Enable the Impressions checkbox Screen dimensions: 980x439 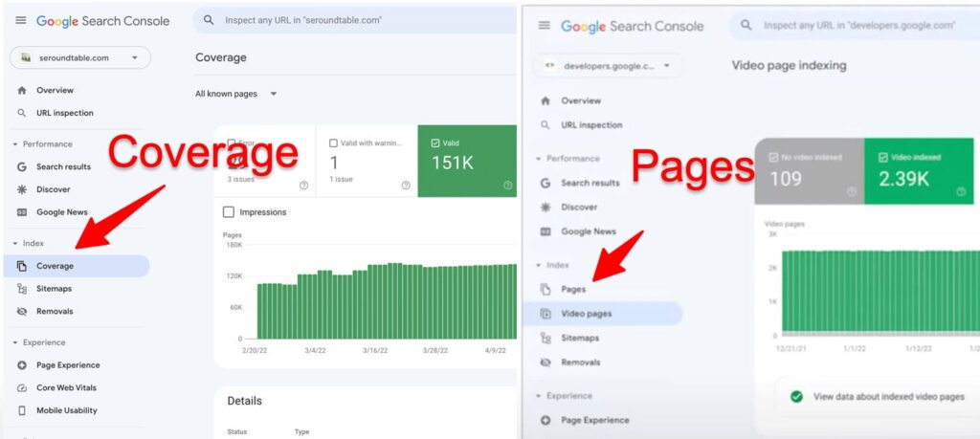click(229, 212)
